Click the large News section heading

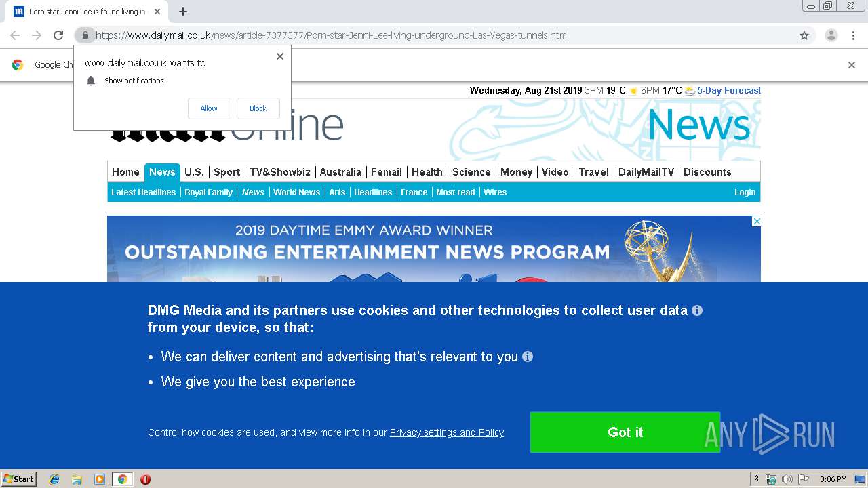(x=699, y=125)
